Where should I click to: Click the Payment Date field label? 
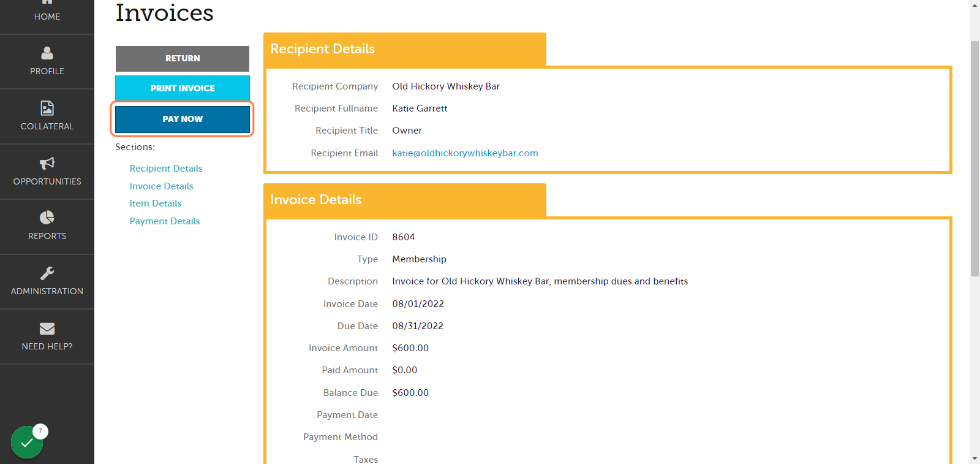(x=347, y=415)
